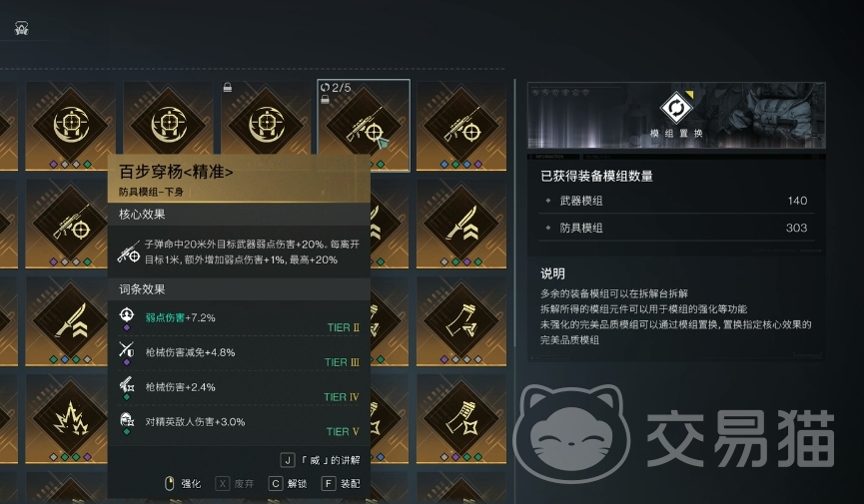Select the 防具模组 count row
Screen dimensions: 864x504
[676, 228]
